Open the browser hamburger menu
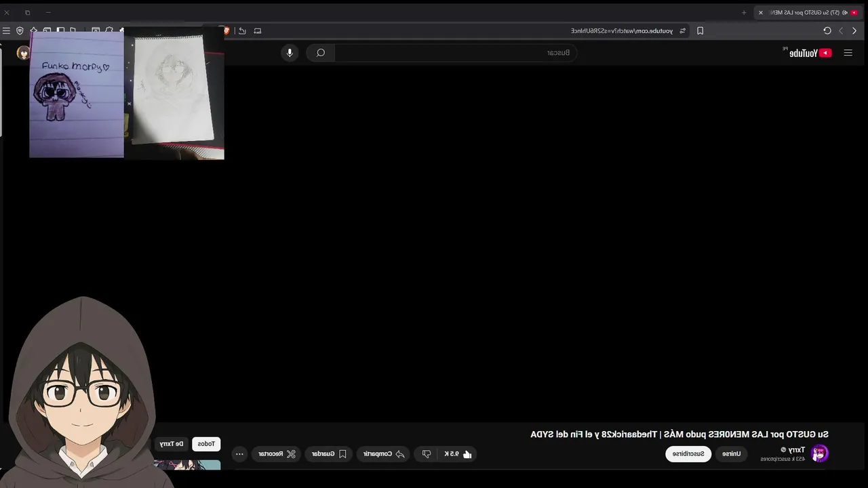The height and width of the screenshot is (488, 868). (x=6, y=30)
